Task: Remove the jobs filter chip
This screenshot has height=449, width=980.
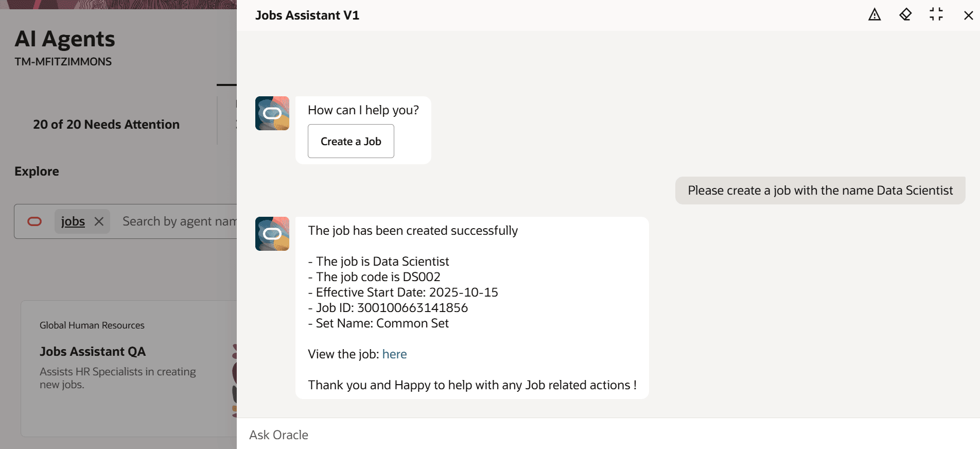Action: pos(99,221)
